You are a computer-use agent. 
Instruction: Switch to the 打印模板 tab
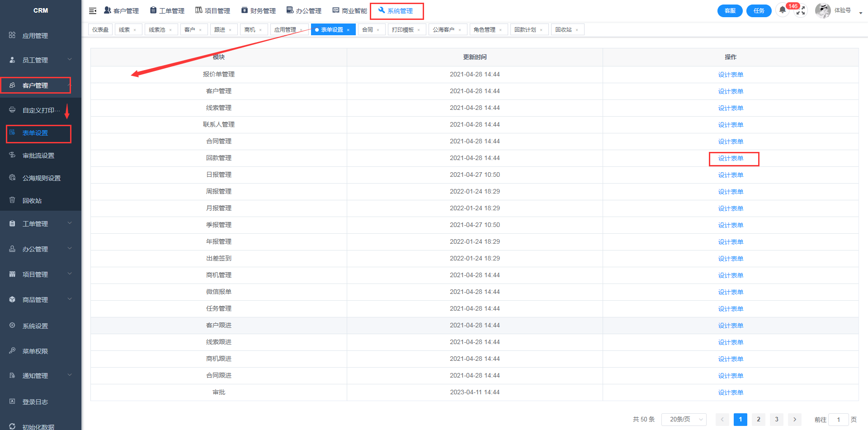click(403, 30)
